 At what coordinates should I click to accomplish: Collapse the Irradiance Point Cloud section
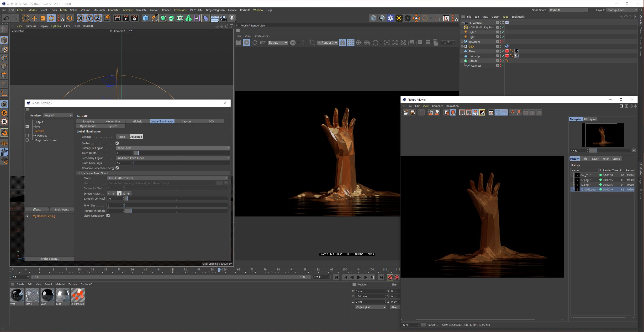pos(79,173)
